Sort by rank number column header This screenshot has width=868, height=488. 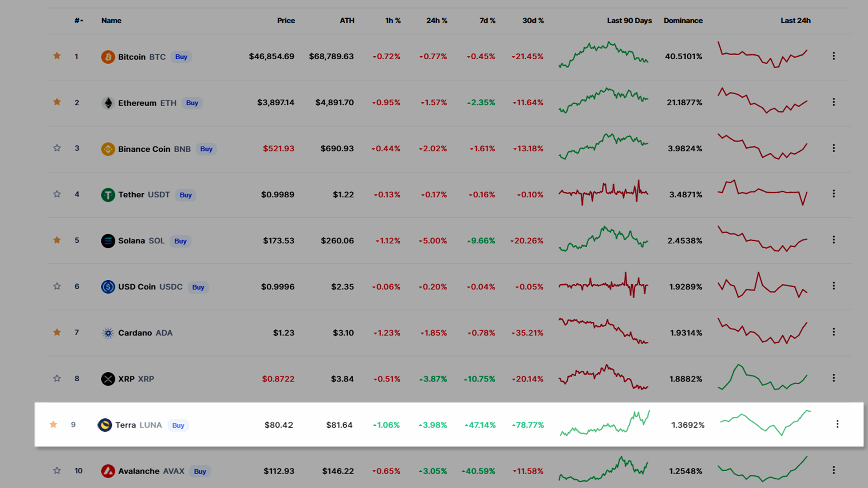(79, 21)
